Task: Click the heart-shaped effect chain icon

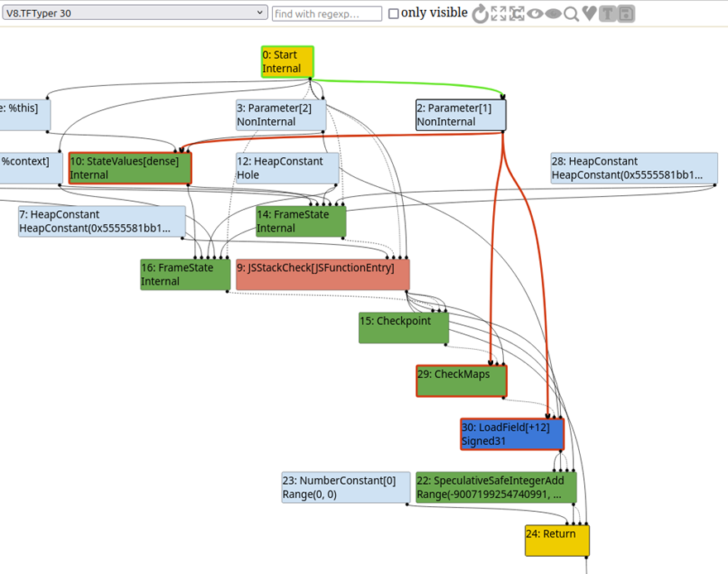Action: tap(589, 13)
